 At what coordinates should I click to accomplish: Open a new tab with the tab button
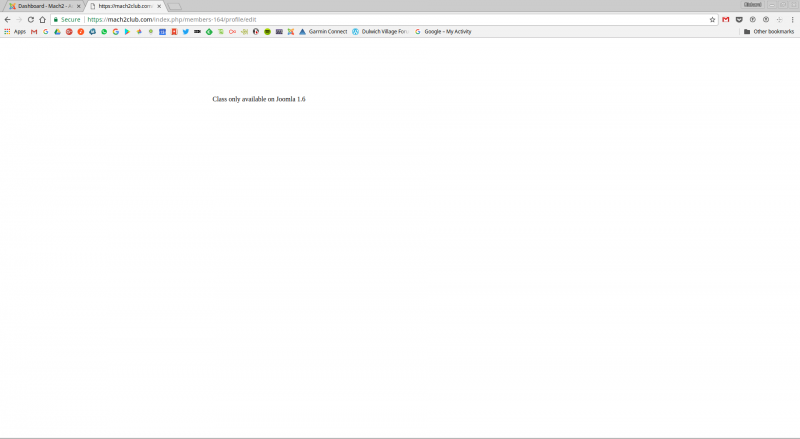coord(174,7)
